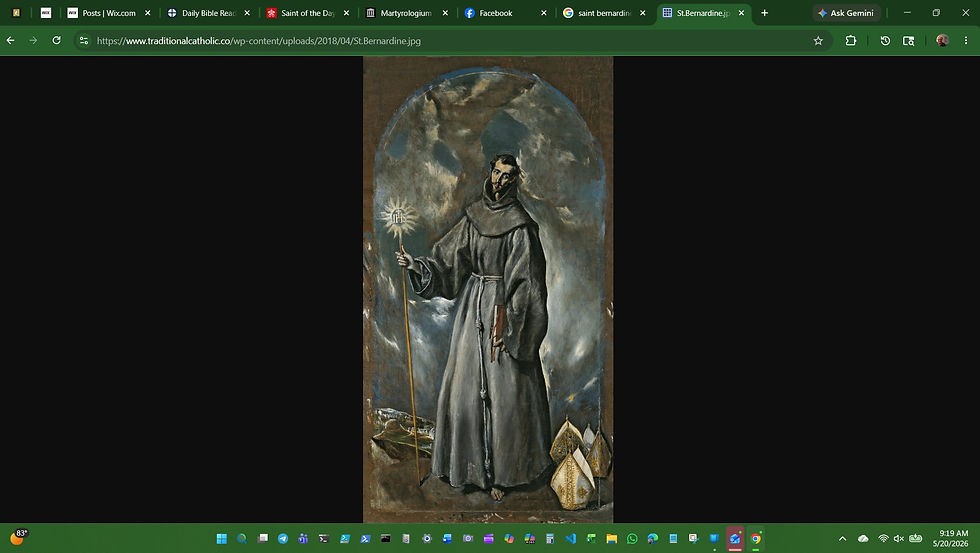This screenshot has height=553, width=980.
Task: Open File Explorer from the taskbar
Action: (612, 539)
